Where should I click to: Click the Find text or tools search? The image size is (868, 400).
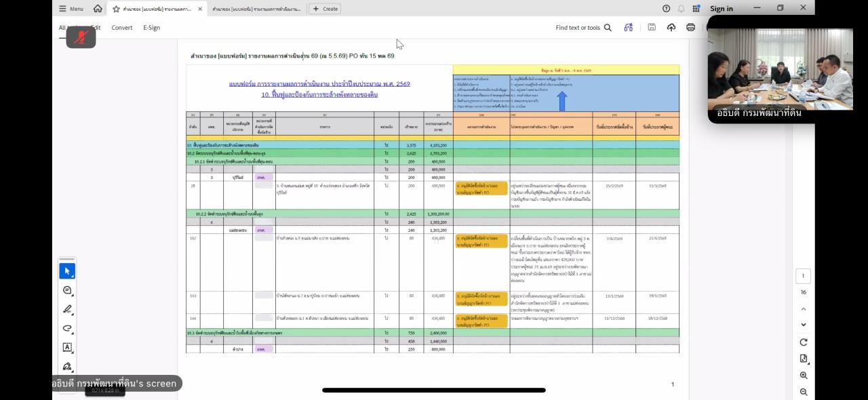coord(583,28)
